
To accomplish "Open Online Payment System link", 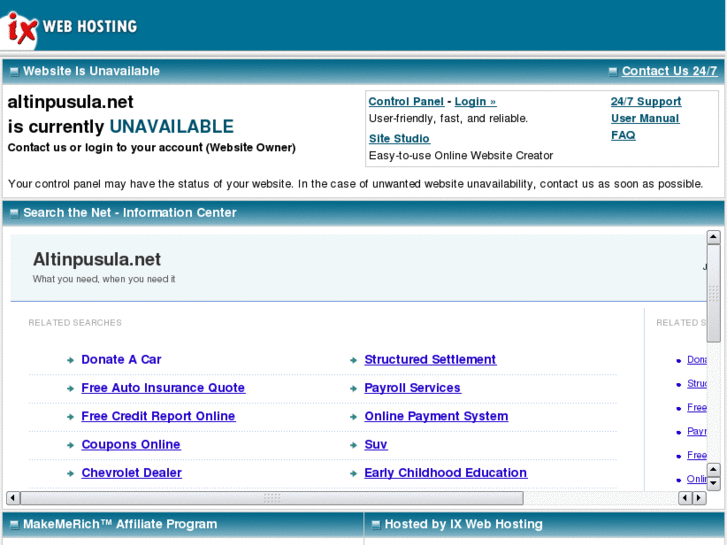I will click(x=436, y=416).
